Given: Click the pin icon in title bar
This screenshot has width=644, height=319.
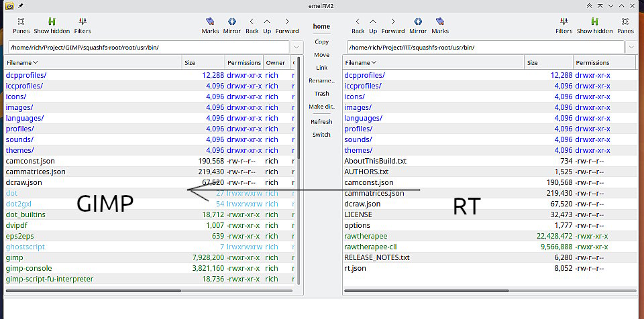Looking at the screenshot, I should (x=21, y=6).
